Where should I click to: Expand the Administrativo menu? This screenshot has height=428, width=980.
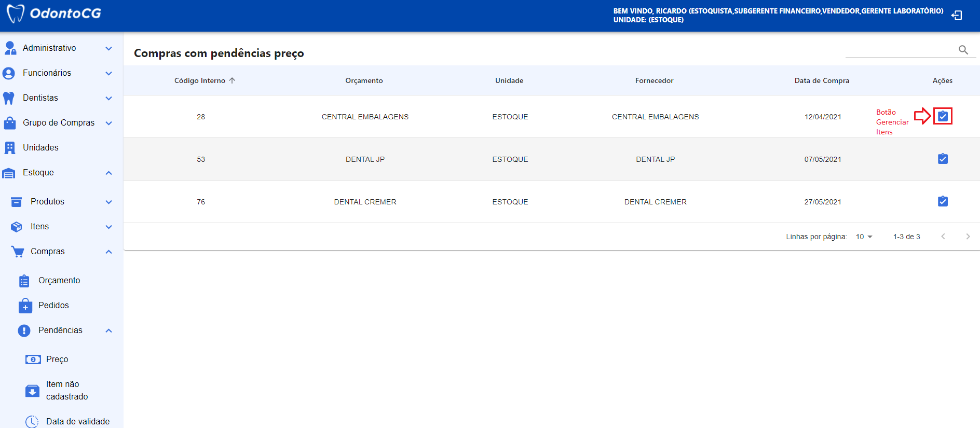click(108, 48)
